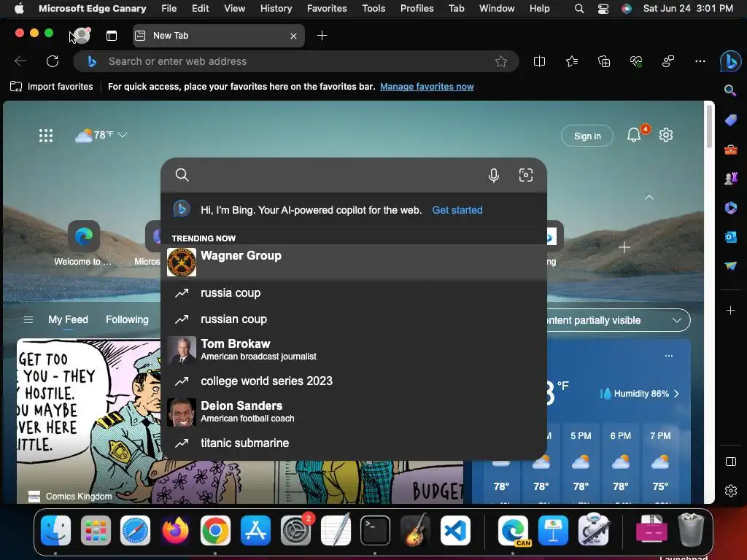Image resolution: width=747 pixels, height=560 pixels.
Task: Open sidebar settings gear at bottom
Action: pyautogui.click(x=730, y=491)
